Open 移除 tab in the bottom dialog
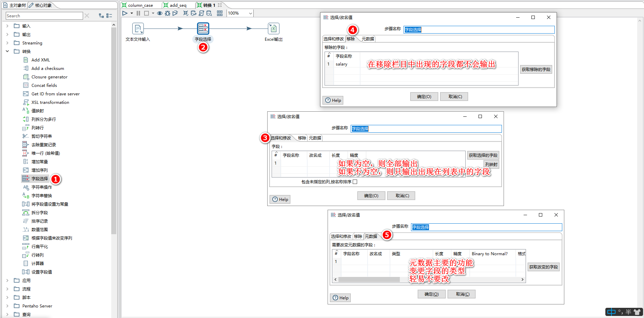Image resolution: width=644 pixels, height=318 pixels. click(x=358, y=236)
